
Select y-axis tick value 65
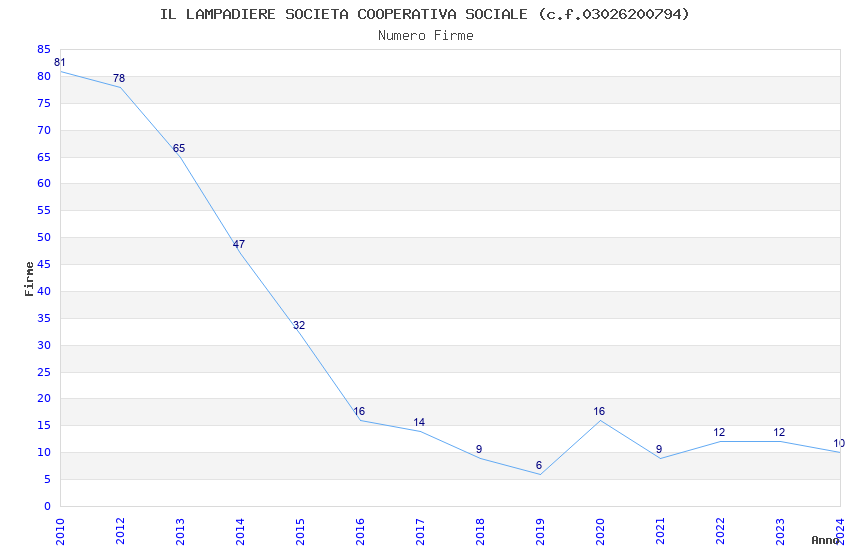click(44, 157)
